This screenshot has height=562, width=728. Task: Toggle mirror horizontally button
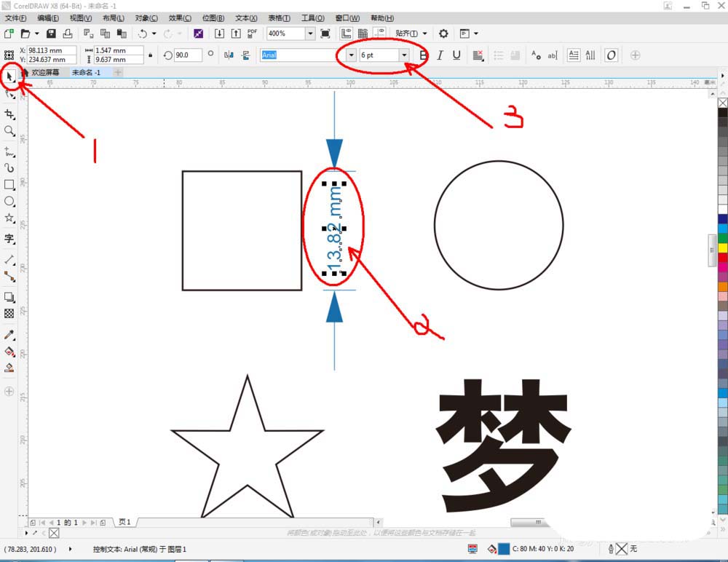pyautogui.click(x=229, y=55)
